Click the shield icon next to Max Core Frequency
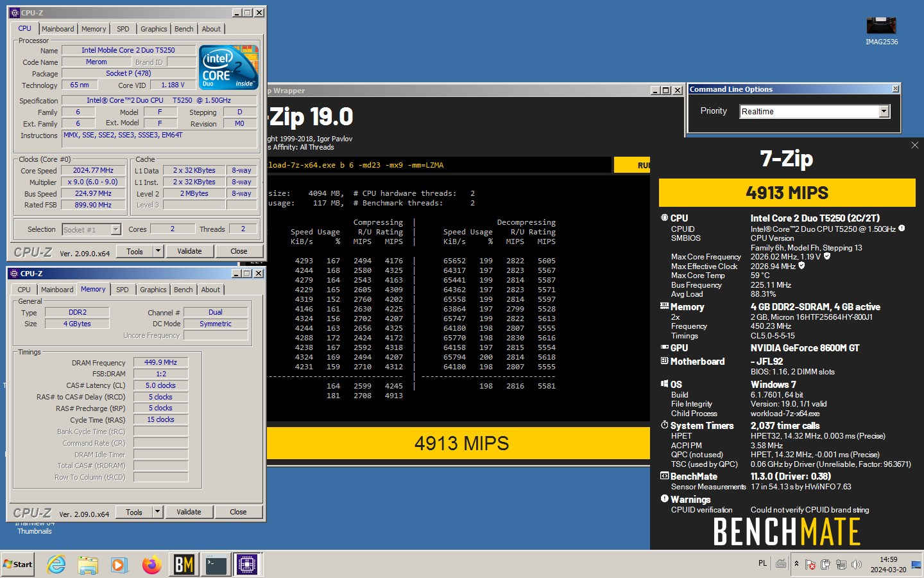This screenshot has height=578, width=924. (827, 256)
